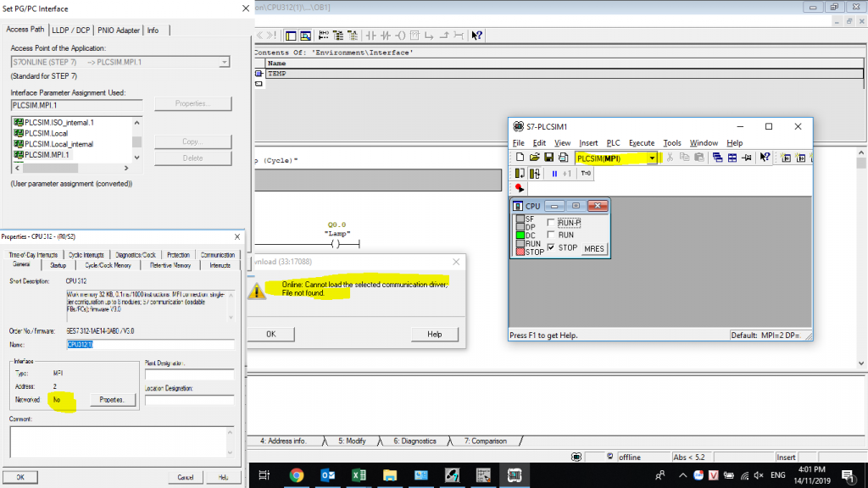Open PLC menu in S7-PLCSIM

[613, 142]
